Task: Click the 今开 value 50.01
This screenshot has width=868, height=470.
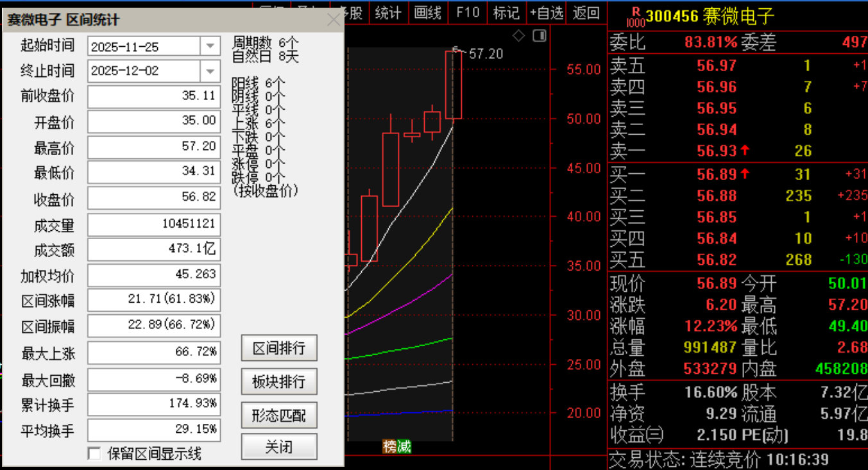Action: [847, 283]
